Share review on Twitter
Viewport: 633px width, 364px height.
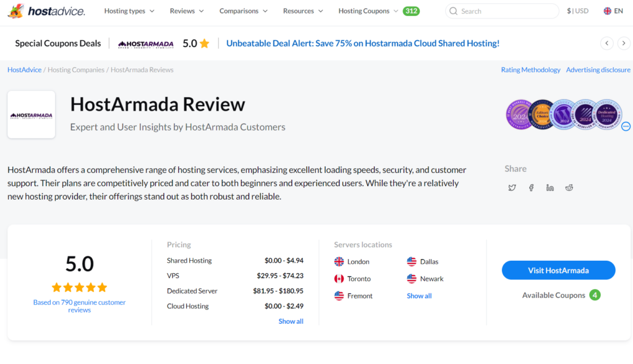(x=512, y=188)
